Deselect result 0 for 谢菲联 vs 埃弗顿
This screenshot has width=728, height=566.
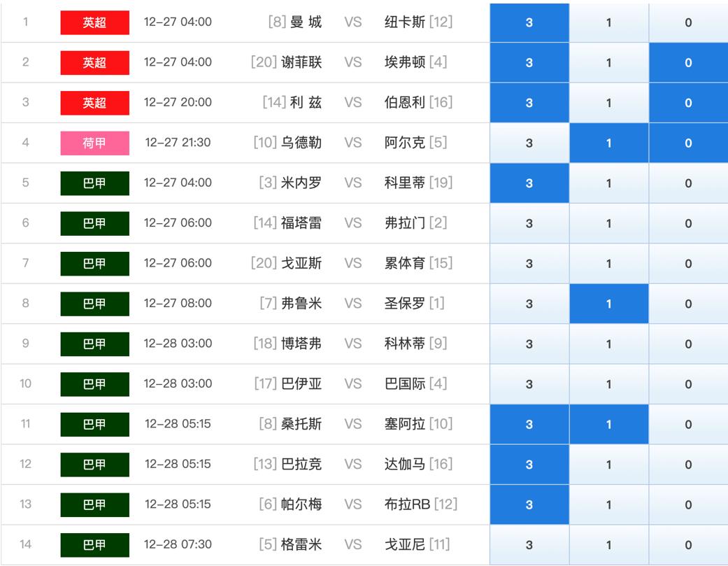click(689, 63)
